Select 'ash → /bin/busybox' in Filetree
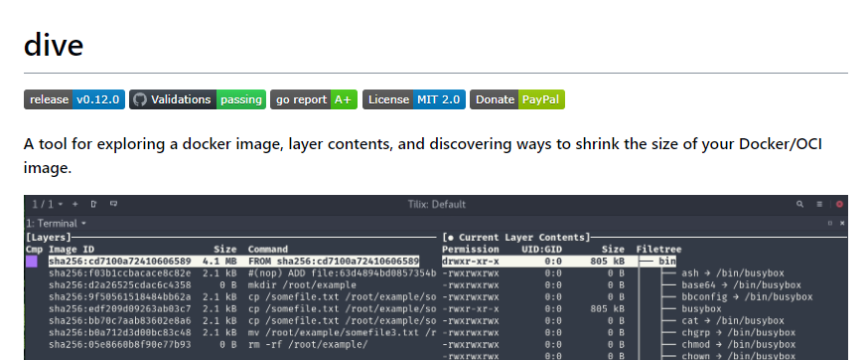Image resolution: width=868 pixels, height=360 pixels. tap(733, 272)
